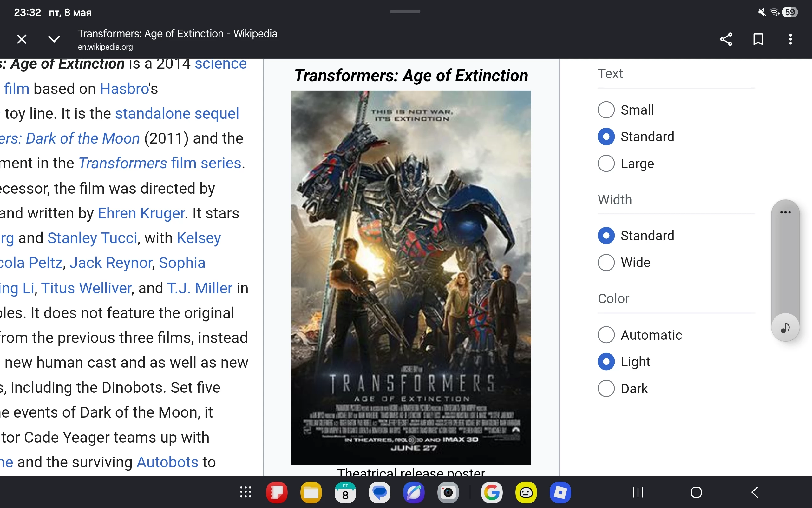Select Large text size
Viewport: 812px width, 508px height.
[x=606, y=164]
